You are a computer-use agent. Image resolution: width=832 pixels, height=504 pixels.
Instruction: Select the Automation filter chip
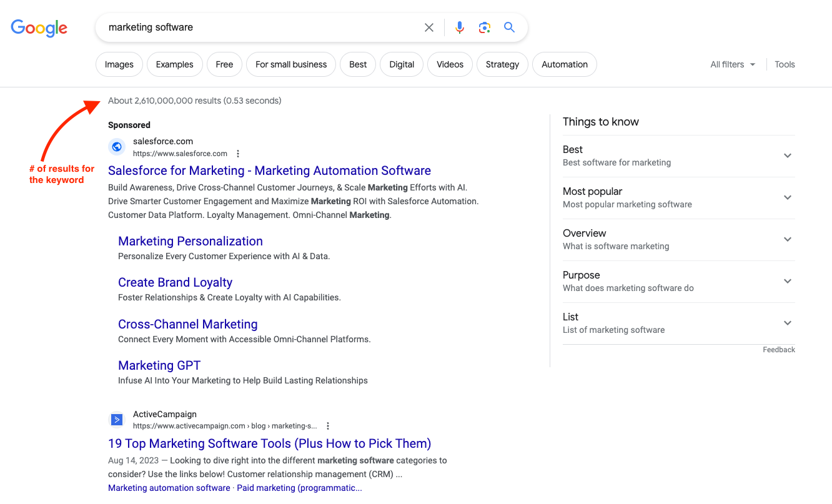click(565, 64)
